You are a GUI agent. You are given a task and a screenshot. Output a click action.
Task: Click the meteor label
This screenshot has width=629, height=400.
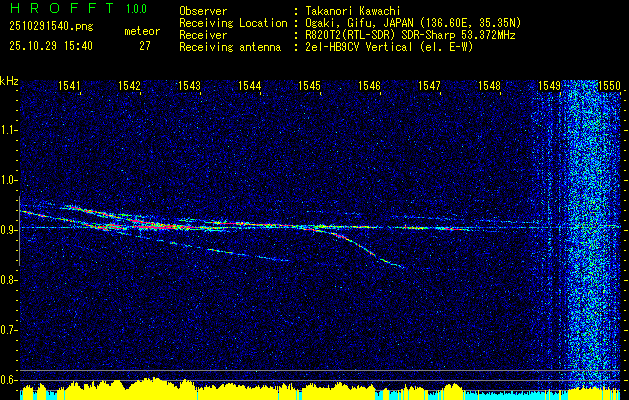pyautogui.click(x=142, y=31)
